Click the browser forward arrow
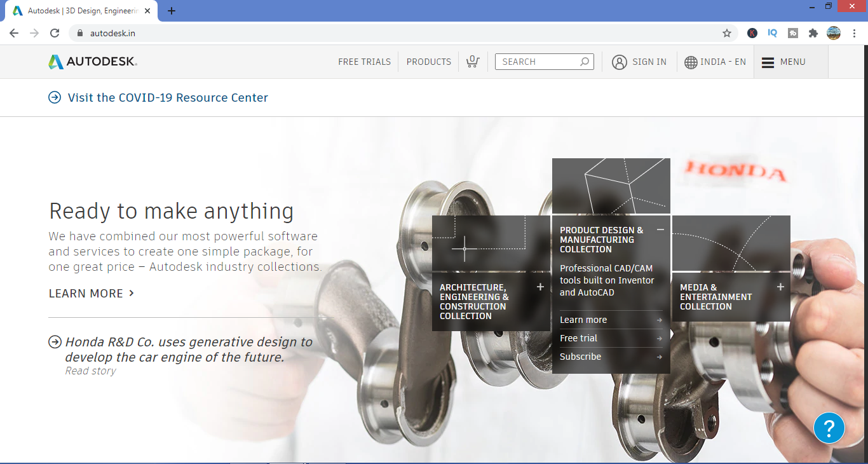 click(34, 33)
